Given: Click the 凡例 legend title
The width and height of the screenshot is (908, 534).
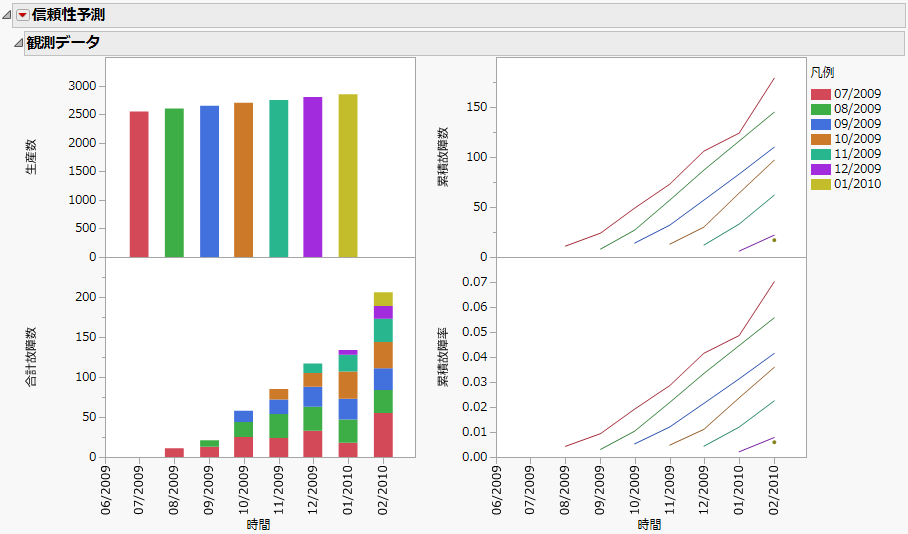Looking at the screenshot, I should click(x=822, y=73).
